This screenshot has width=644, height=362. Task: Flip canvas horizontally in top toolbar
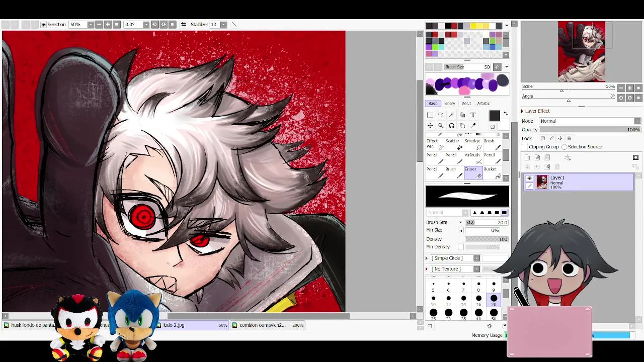(184, 24)
